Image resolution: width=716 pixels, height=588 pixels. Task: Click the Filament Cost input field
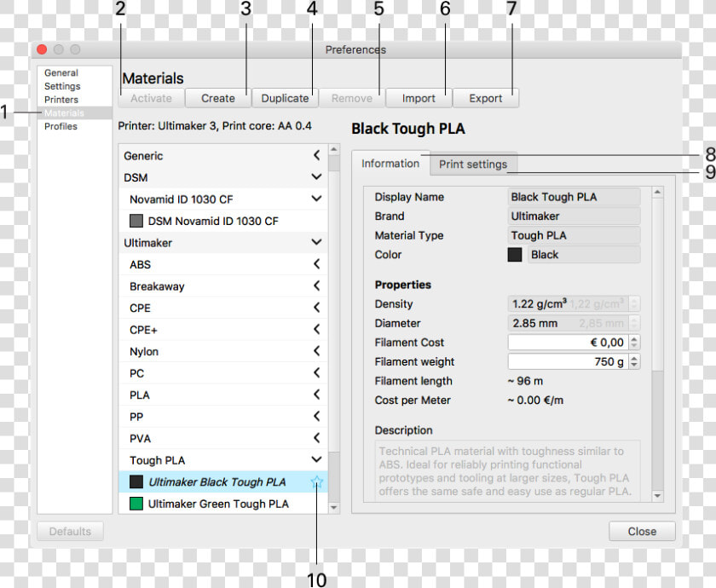(569, 342)
